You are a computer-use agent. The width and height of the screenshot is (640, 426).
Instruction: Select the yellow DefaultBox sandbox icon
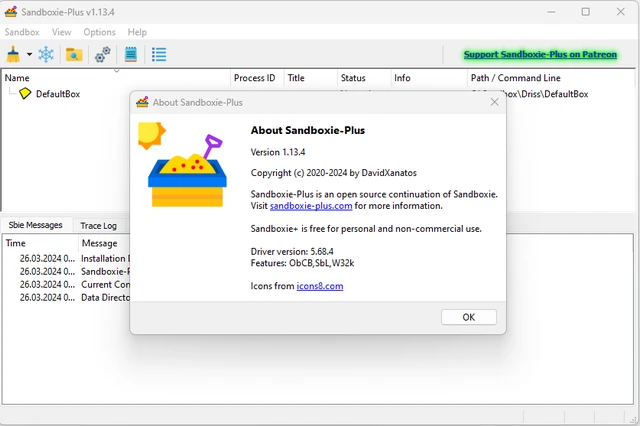(x=25, y=93)
